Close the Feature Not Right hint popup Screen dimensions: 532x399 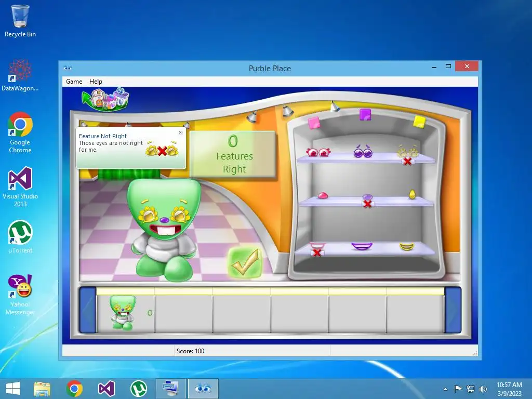(180, 132)
